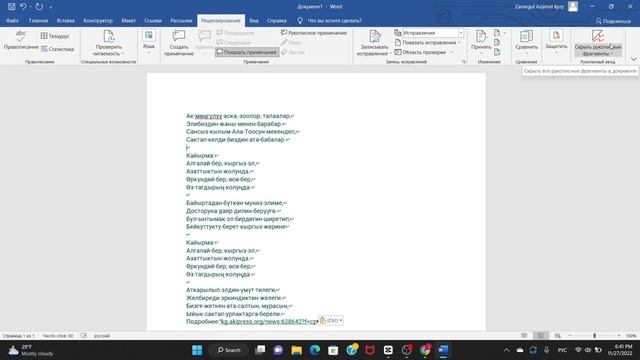
Task: Click the Рукописное примечание button
Action: pos(314,33)
